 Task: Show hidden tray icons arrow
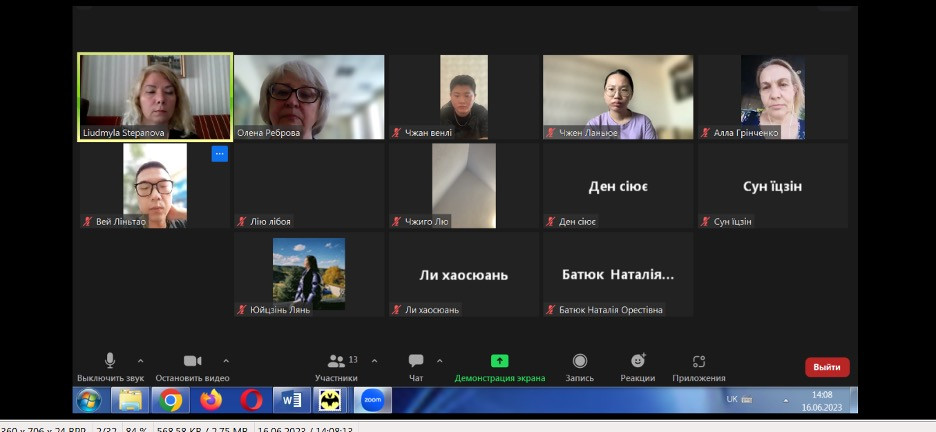786,400
